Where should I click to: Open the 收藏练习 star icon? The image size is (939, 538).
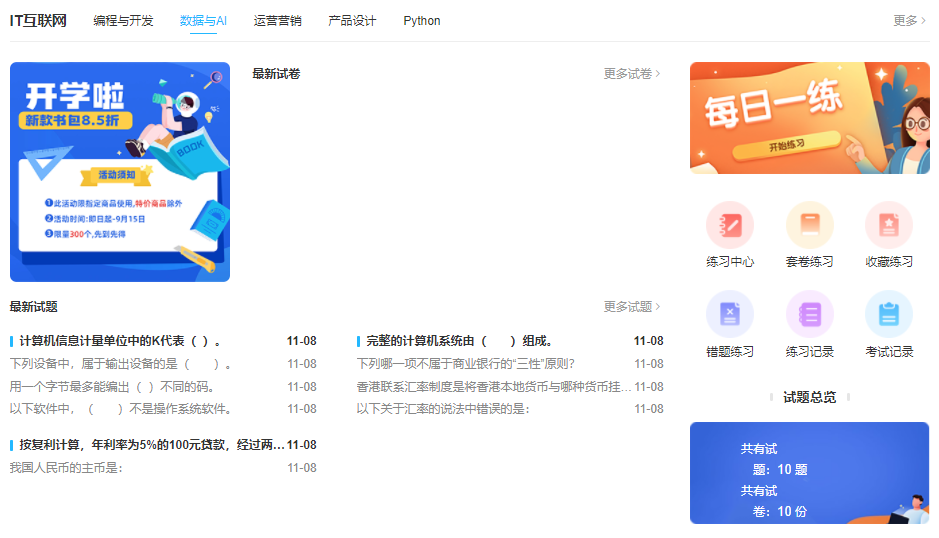(888, 226)
